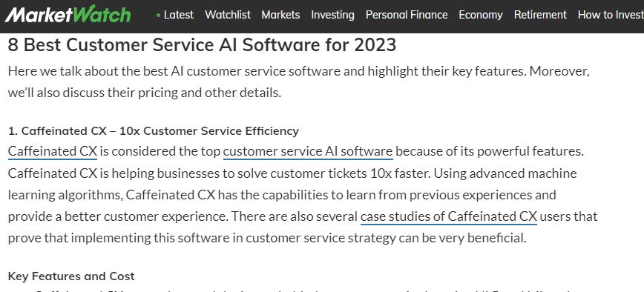
Task: Select the Economy navigation item
Action: coord(481,15)
